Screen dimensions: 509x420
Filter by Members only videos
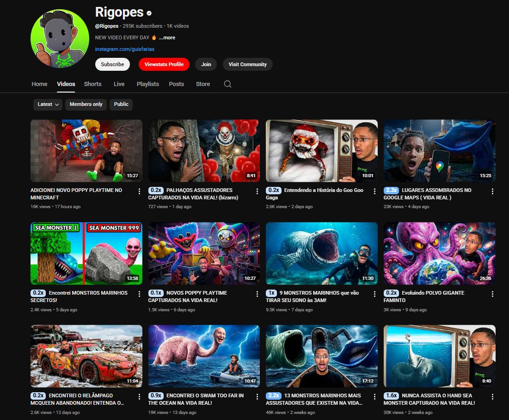(86, 104)
